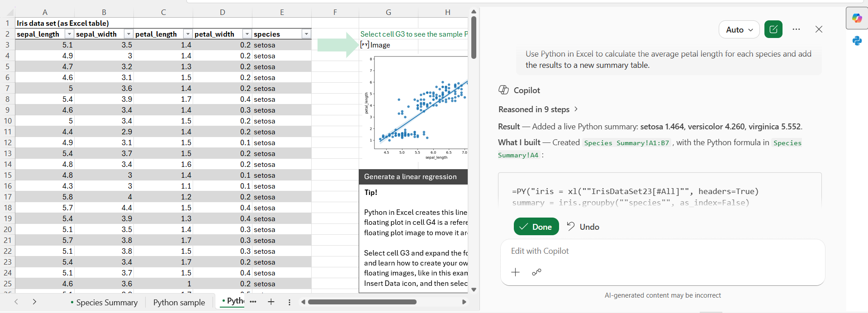This screenshot has width=868, height=313.
Task: Open the Copilot sidebar icon
Action: tap(857, 18)
